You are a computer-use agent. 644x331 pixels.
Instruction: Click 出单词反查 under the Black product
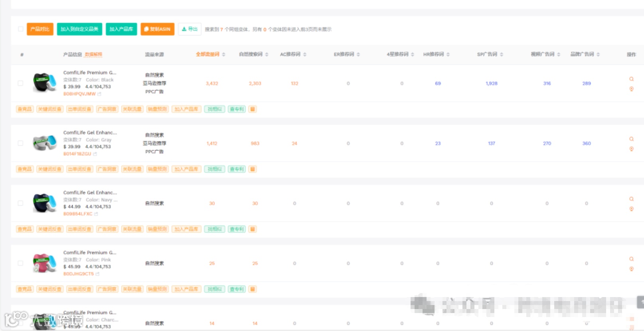point(80,109)
